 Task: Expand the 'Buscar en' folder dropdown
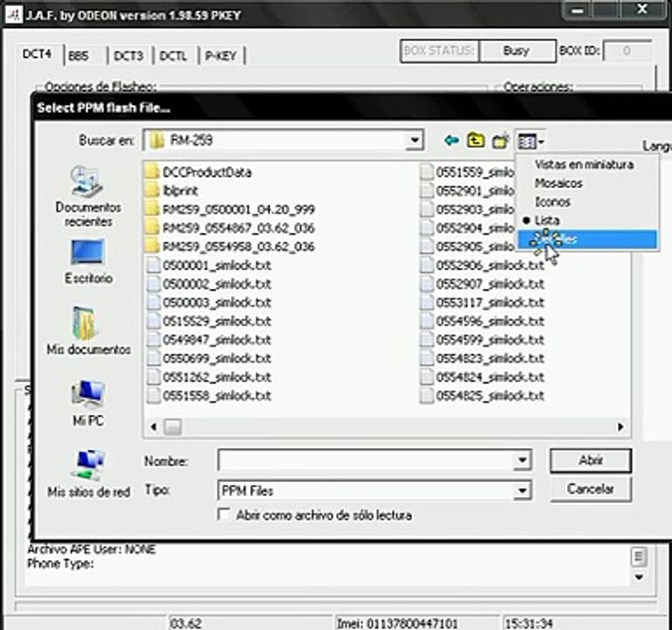pos(414,140)
